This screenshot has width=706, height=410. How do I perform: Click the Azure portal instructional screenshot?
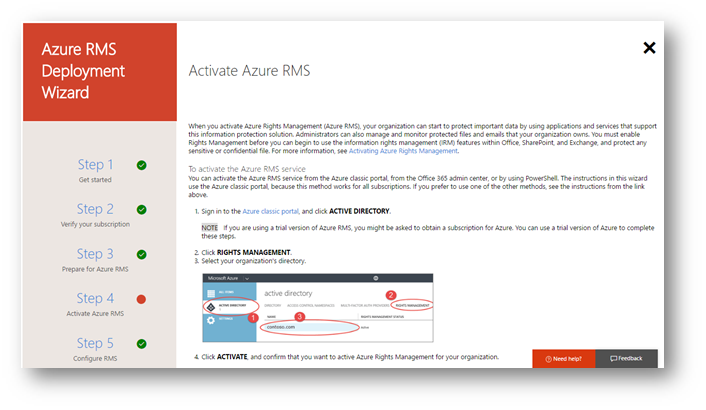[318, 308]
